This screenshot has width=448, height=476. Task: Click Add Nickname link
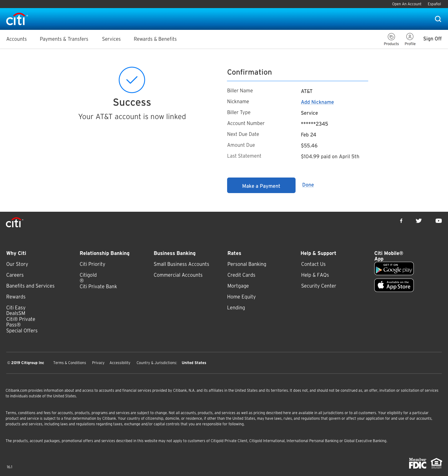click(317, 102)
